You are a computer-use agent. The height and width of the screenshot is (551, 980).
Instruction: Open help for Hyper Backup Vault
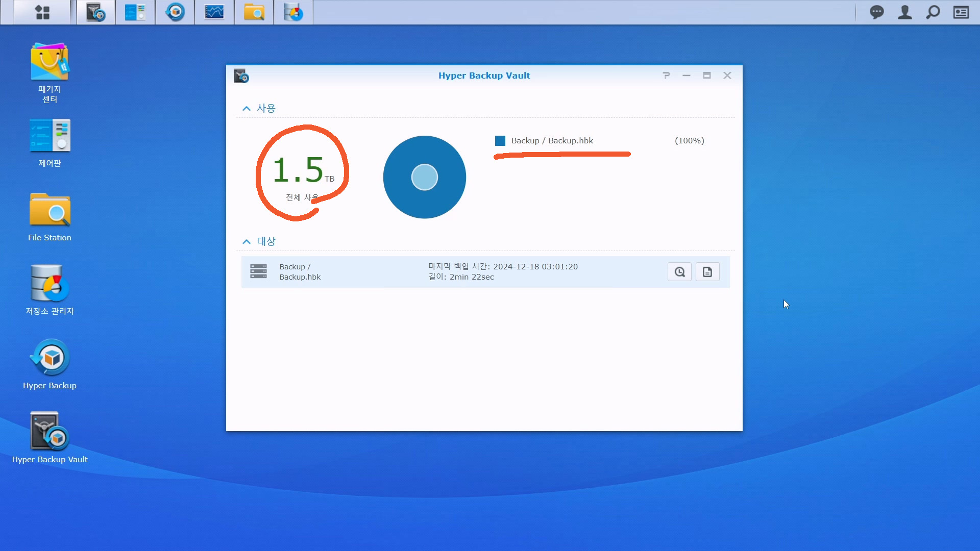point(666,76)
